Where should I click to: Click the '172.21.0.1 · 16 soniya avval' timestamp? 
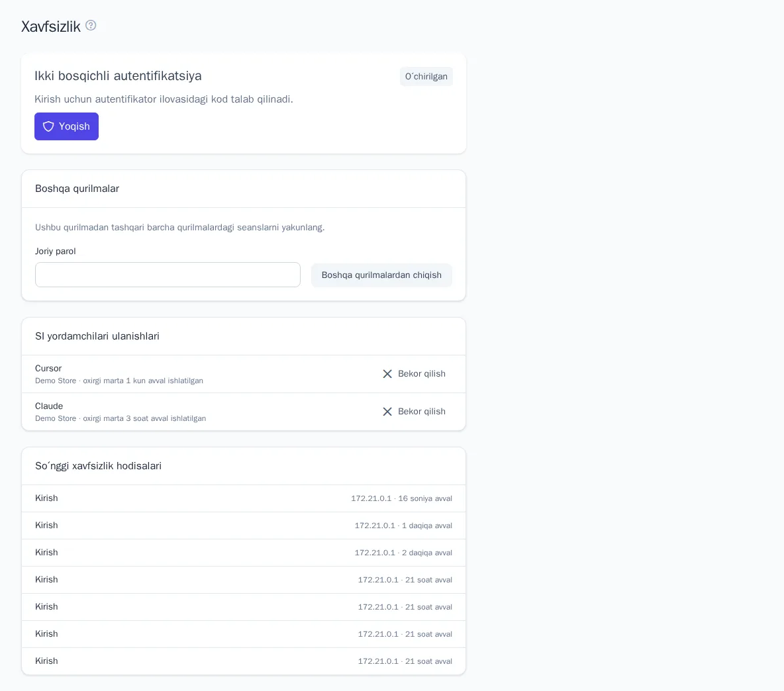(x=401, y=498)
